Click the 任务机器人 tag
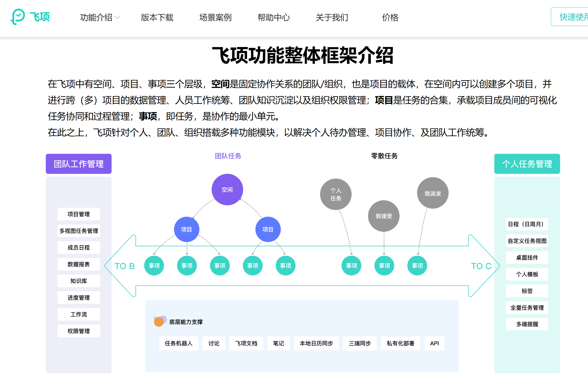The width and height of the screenshot is (588, 379). (x=178, y=343)
